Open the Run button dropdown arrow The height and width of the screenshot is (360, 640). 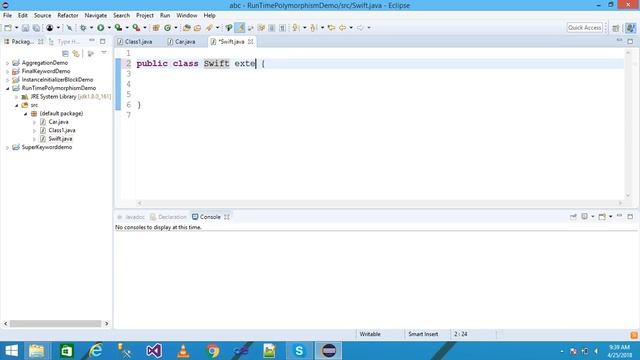(109, 28)
